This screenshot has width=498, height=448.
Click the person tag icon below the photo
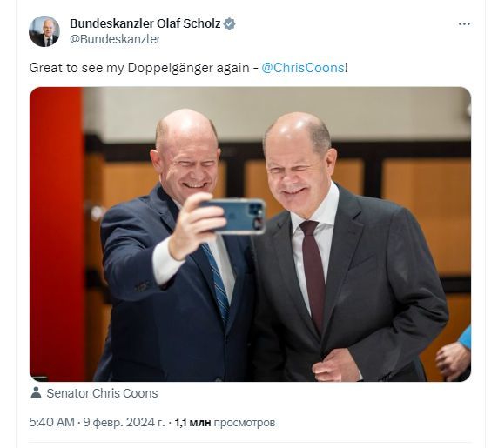[36, 393]
